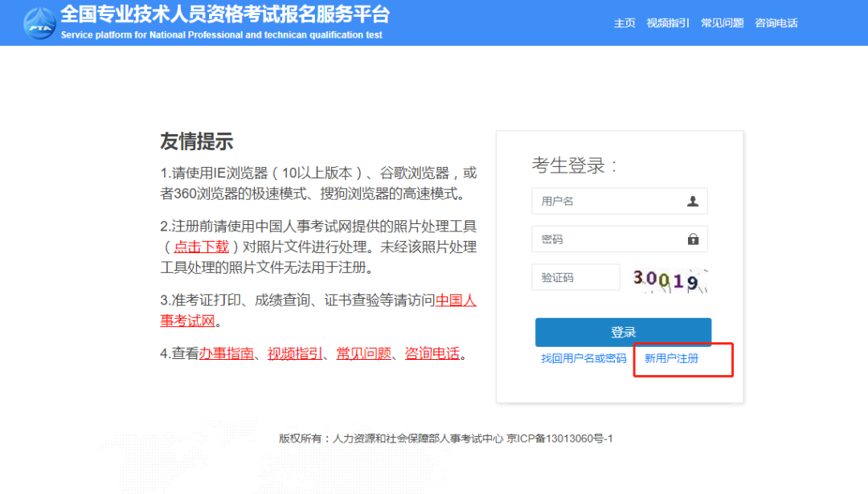Open the 中国人事考试网 website link
The width and height of the screenshot is (868, 494).
coord(454,300)
